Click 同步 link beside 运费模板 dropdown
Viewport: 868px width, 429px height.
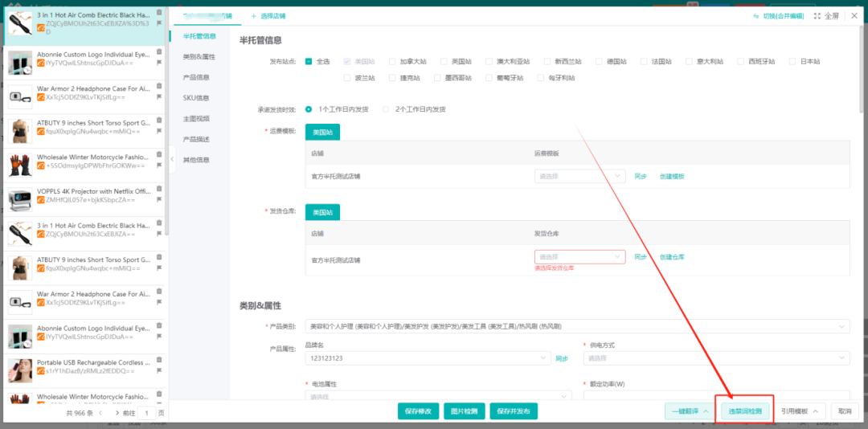pos(641,177)
